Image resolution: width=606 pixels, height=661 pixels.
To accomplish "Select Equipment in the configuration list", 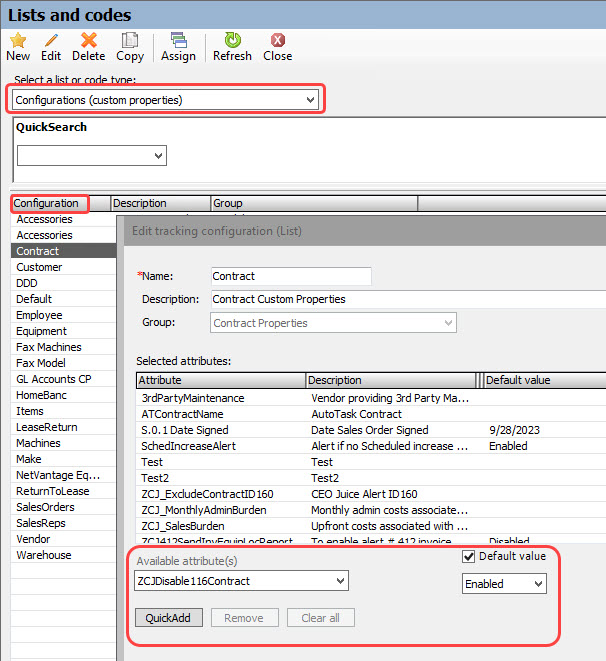I will [63, 331].
